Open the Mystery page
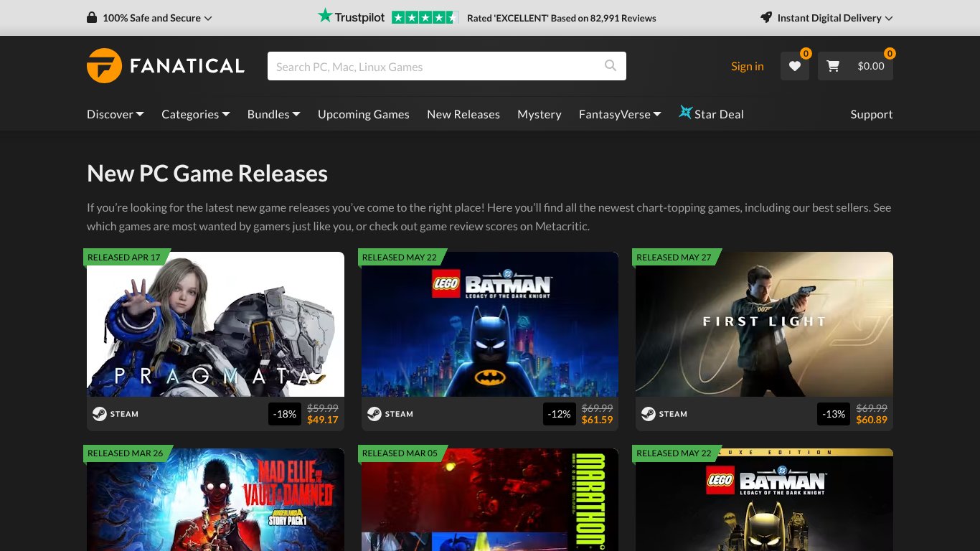980x551 pixels. click(x=540, y=114)
